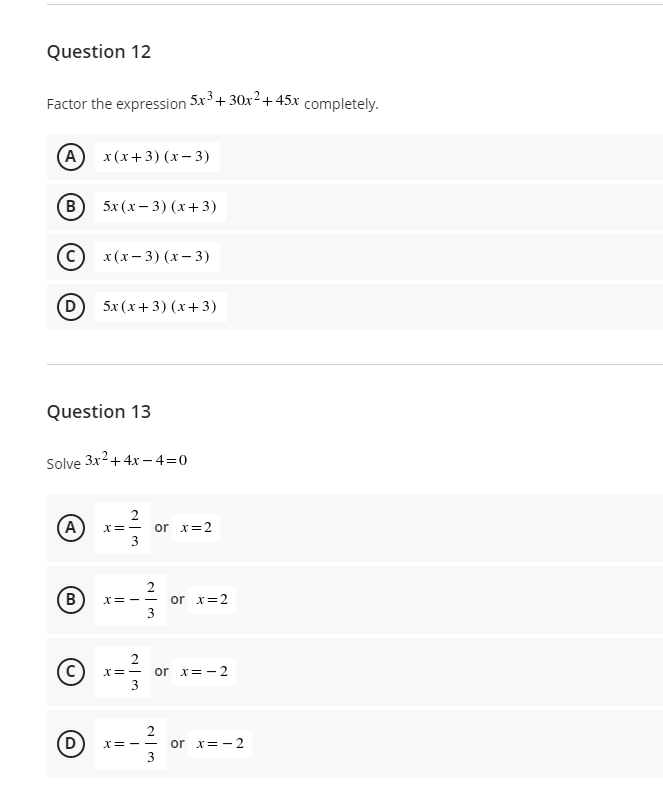Click x=−2 in Question 13 option D

[x=220, y=744]
